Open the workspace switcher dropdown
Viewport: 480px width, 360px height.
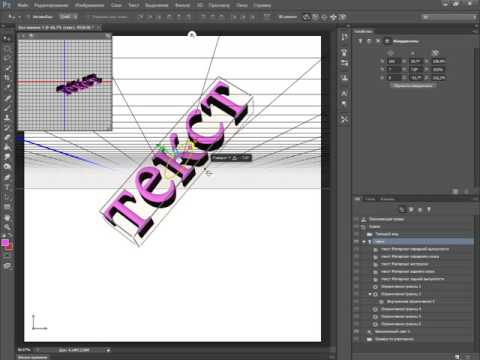point(449,17)
